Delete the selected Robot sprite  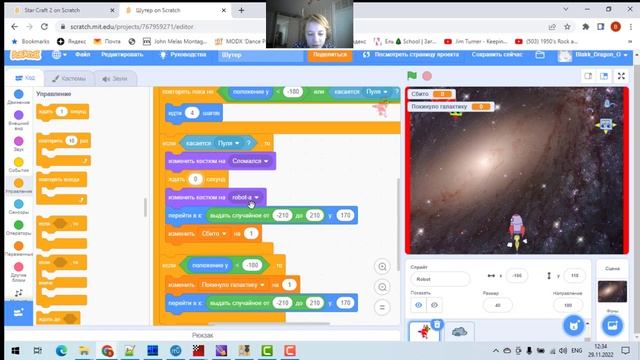(437, 324)
